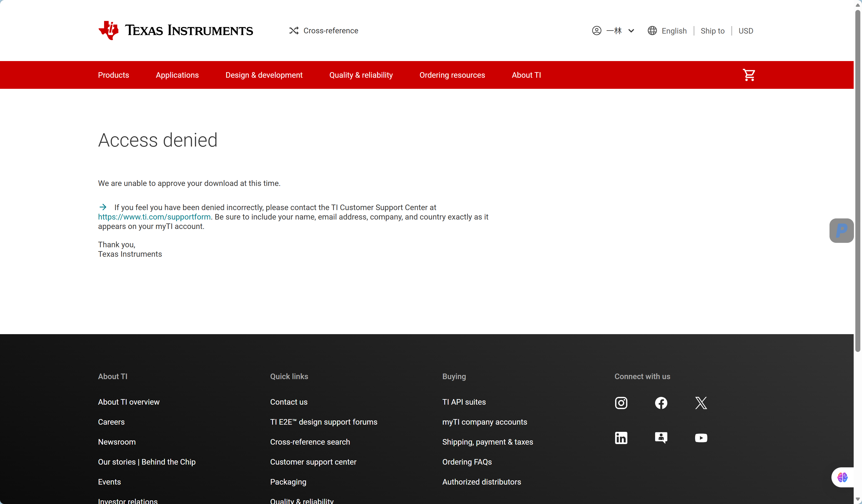Open the Ordering resources menu
This screenshot has width=862, height=504.
pos(452,75)
